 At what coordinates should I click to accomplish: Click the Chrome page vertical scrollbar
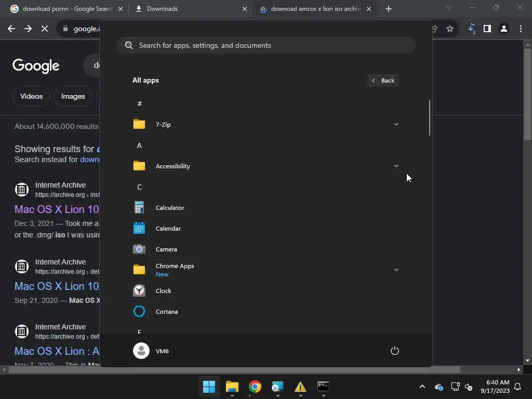click(527, 94)
